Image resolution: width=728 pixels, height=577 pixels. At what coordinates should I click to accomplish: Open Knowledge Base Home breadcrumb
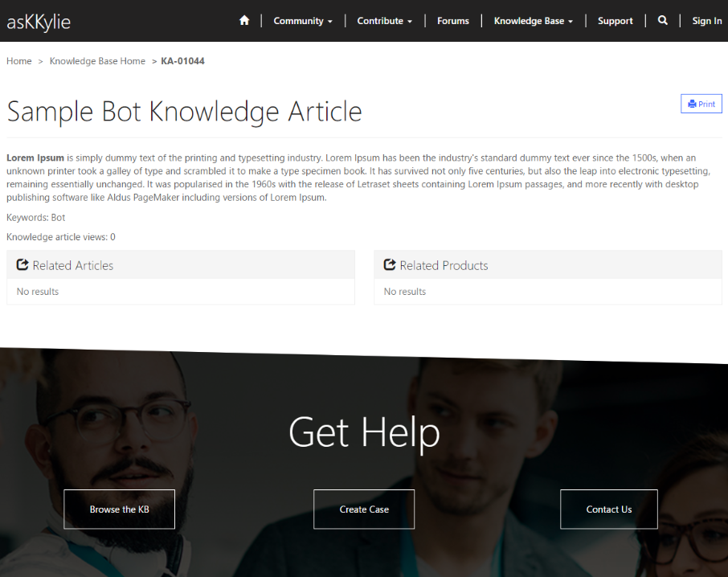pos(97,61)
